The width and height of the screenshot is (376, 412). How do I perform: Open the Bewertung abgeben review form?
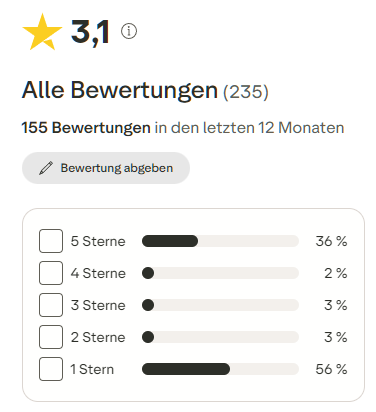pyautogui.click(x=106, y=168)
